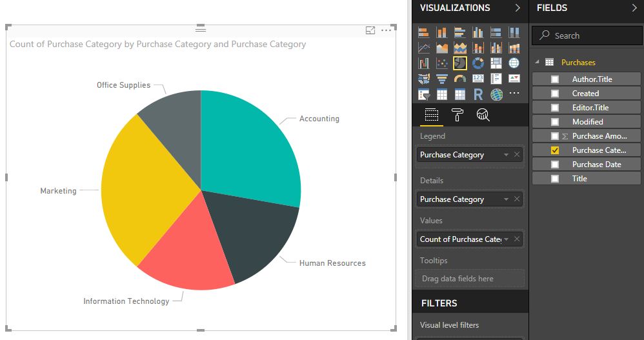Select the card visualization with 123
The height and width of the screenshot is (340, 644).
478,79
